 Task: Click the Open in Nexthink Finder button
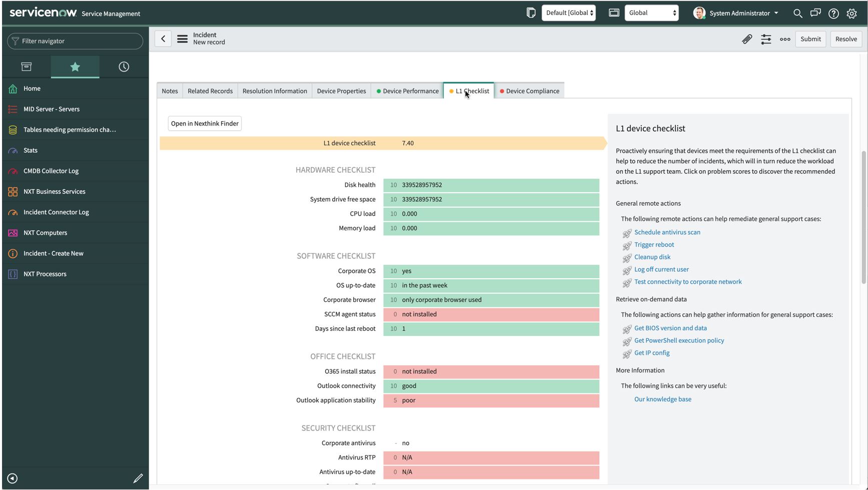[205, 124]
